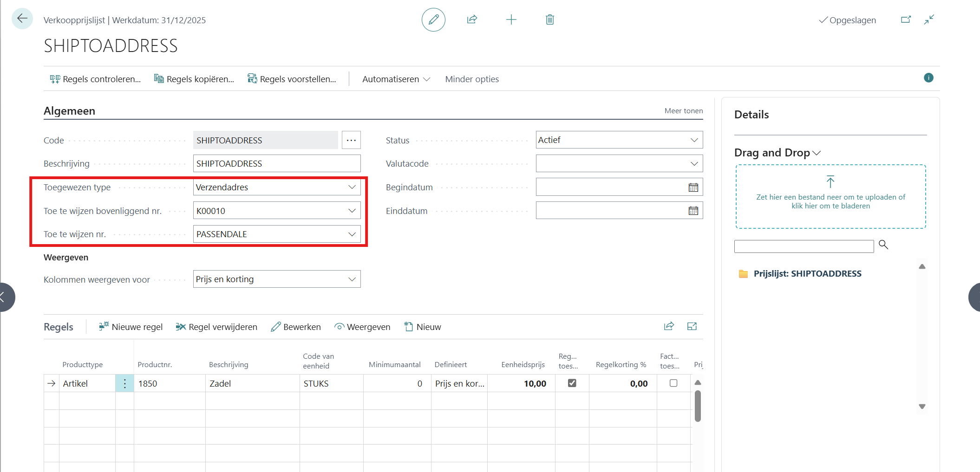Open page in new window icon
Image resolution: width=980 pixels, height=472 pixels.
[x=906, y=19]
